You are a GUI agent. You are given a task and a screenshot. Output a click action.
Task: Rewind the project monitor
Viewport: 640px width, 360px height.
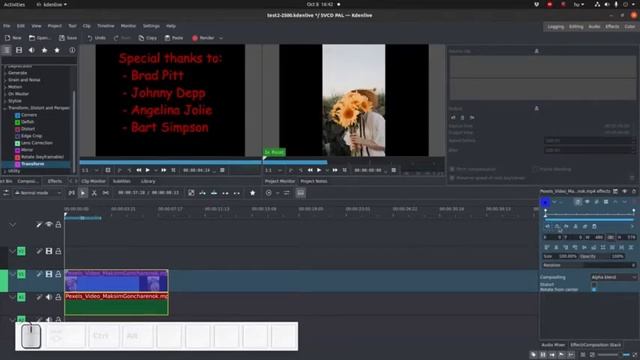(310, 170)
